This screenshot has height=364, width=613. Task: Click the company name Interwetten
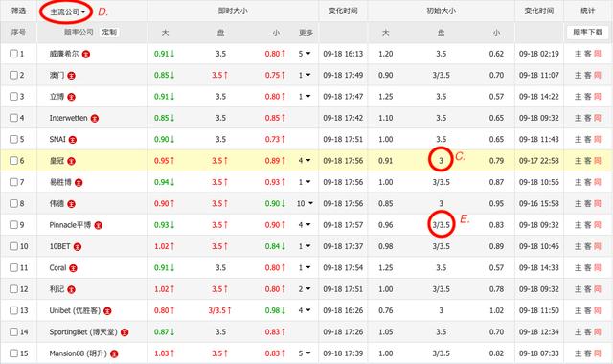68,118
